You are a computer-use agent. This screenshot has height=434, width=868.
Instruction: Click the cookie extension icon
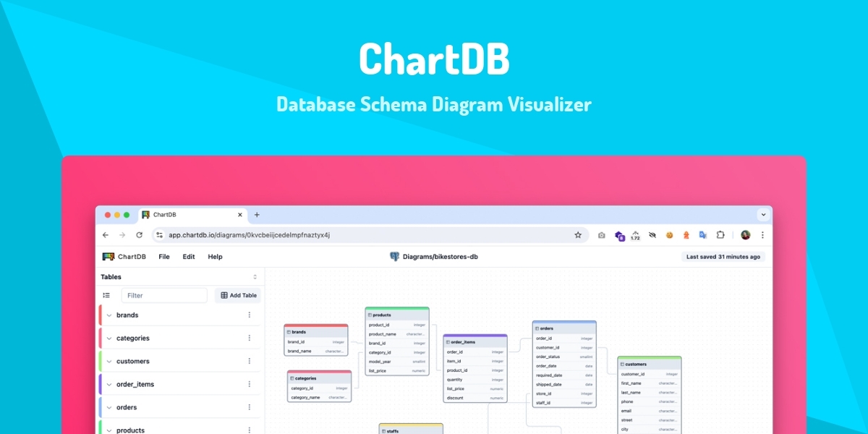click(670, 235)
